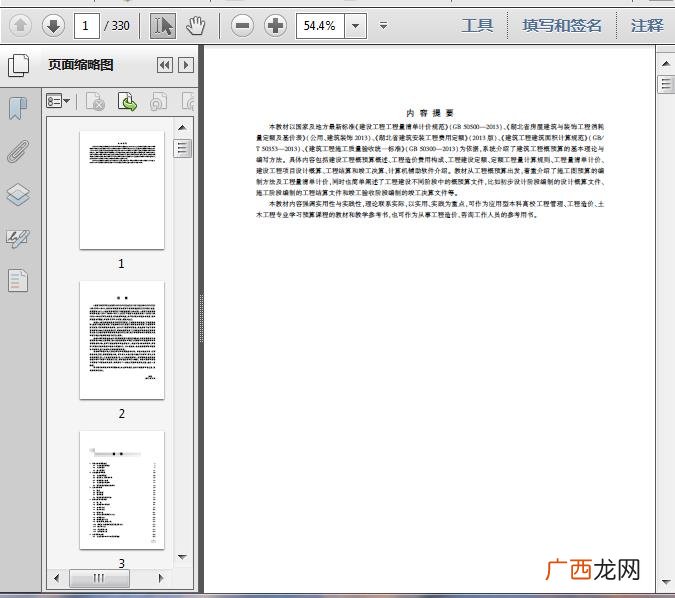Click the panel splitter grip handle
Screen dimensions: 675x598
201,319
